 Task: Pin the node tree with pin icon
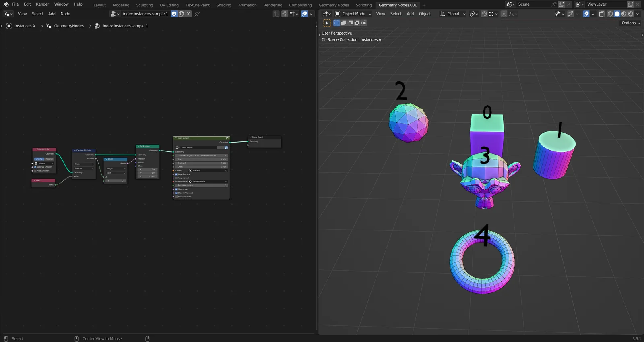pyautogui.click(x=197, y=14)
